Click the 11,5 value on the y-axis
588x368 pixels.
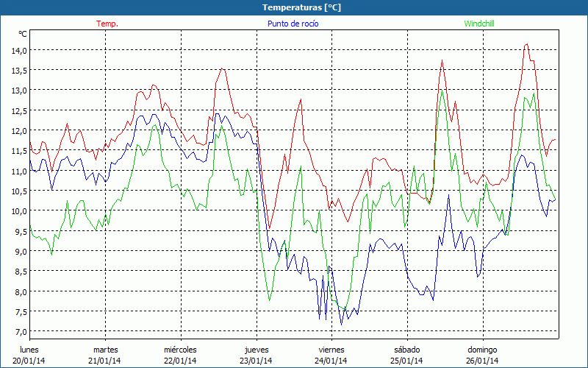pos(18,151)
